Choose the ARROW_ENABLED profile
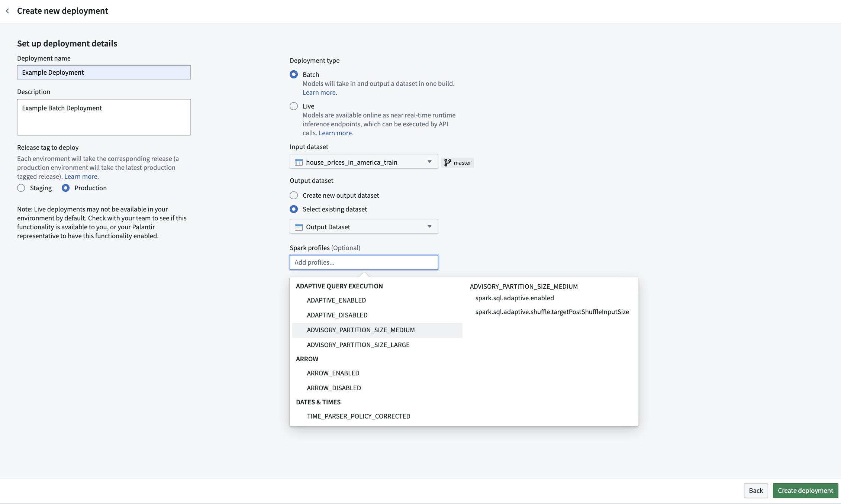The height and width of the screenshot is (504, 841). click(377, 373)
